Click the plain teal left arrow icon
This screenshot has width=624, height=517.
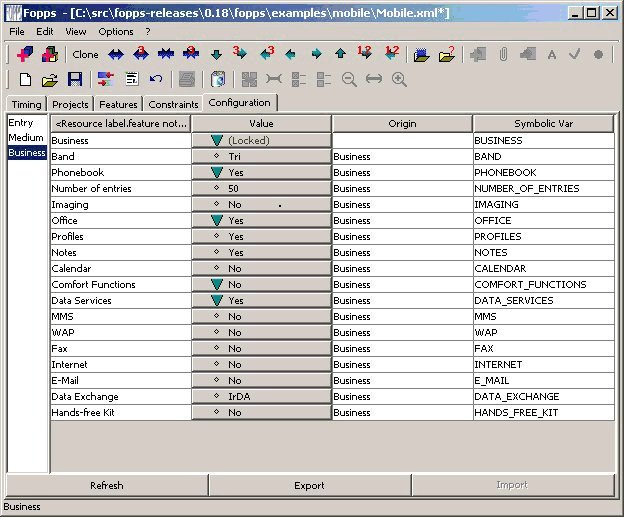291,54
